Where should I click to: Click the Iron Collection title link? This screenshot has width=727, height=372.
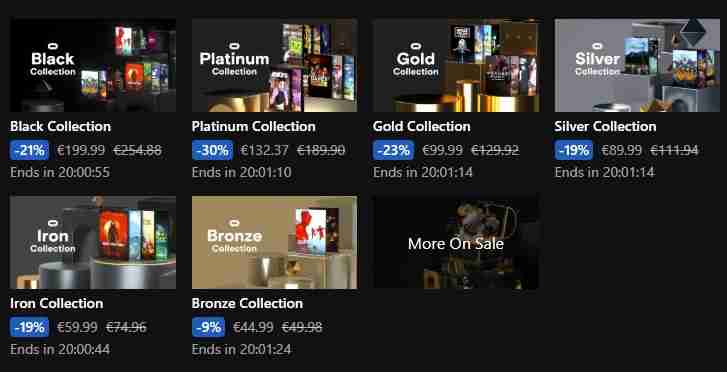click(57, 303)
